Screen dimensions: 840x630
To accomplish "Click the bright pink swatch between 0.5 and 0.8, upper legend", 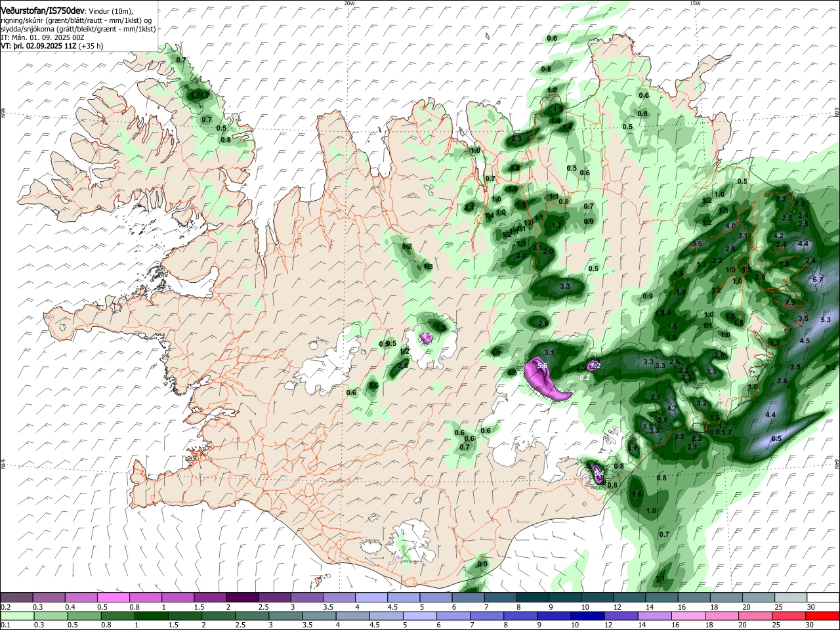I will (114, 597).
